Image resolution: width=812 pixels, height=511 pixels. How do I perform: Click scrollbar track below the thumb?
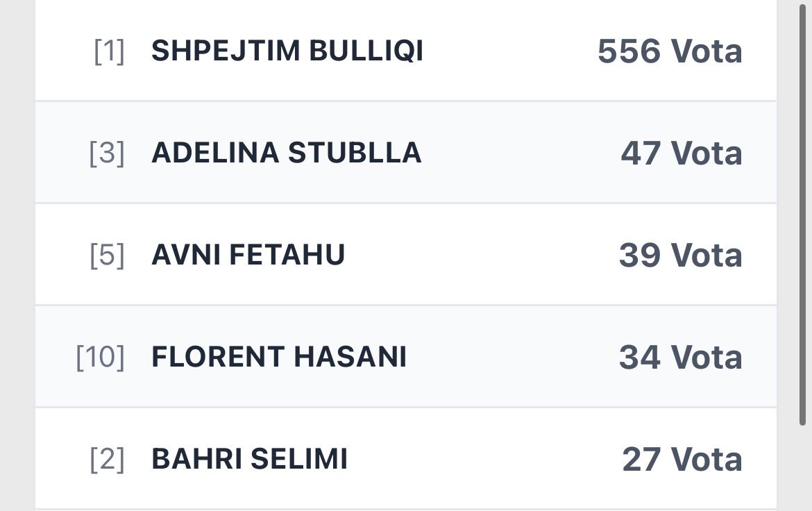click(804, 472)
